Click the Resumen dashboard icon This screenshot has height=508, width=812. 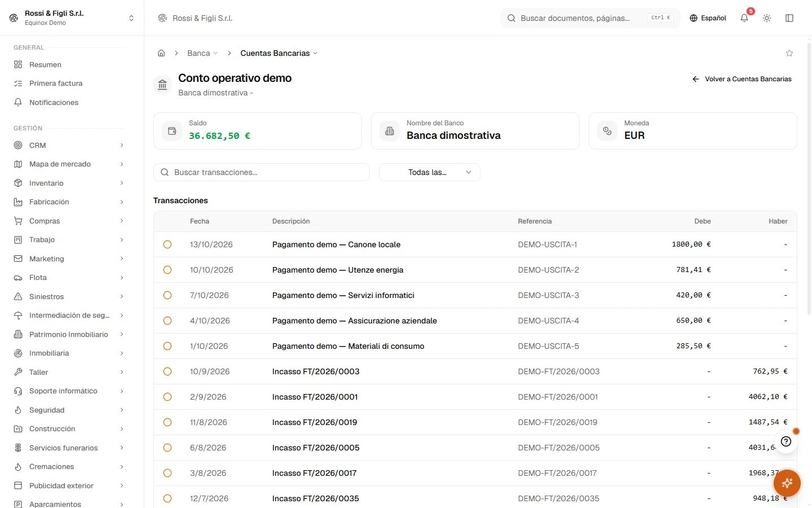point(18,64)
